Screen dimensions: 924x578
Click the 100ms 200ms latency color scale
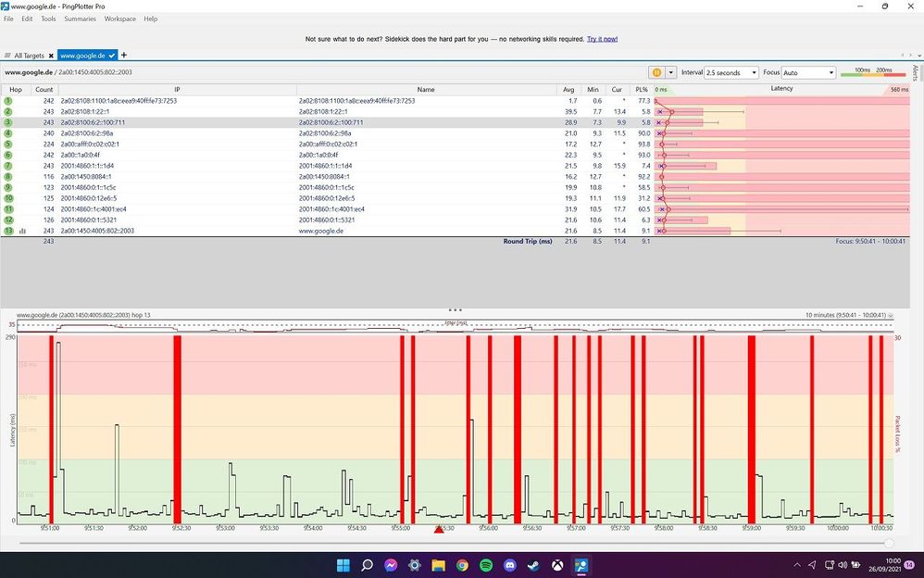pyautogui.click(x=872, y=72)
